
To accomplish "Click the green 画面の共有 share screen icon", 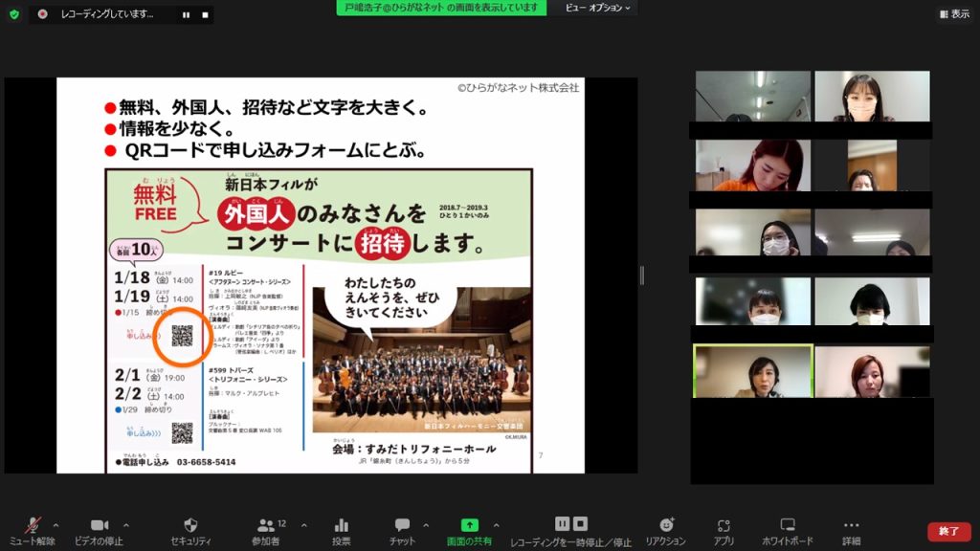I will coord(469,525).
